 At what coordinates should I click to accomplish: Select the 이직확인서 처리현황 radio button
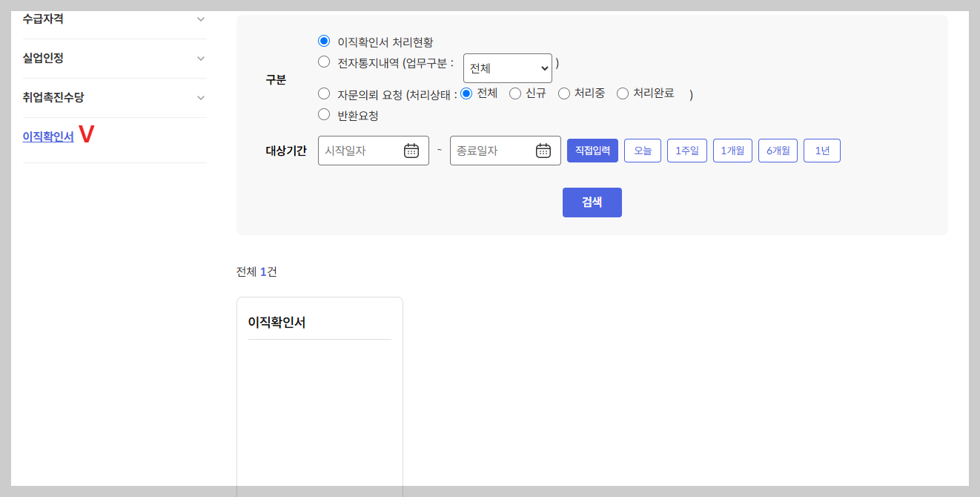323,40
